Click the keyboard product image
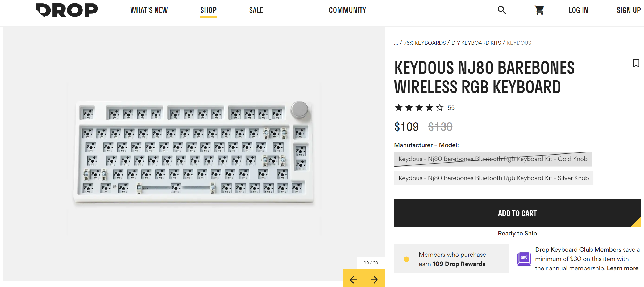644x287 pixels. [x=194, y=152]
